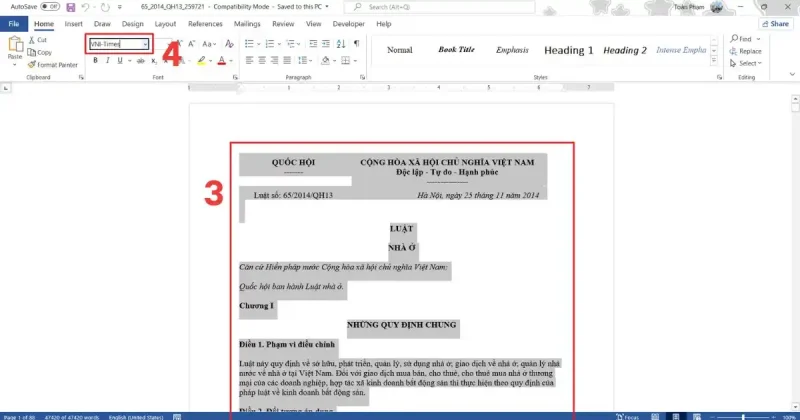Toggle Bold formatting
The width and height of the screenshot is (800, 420).
point(95,61)
